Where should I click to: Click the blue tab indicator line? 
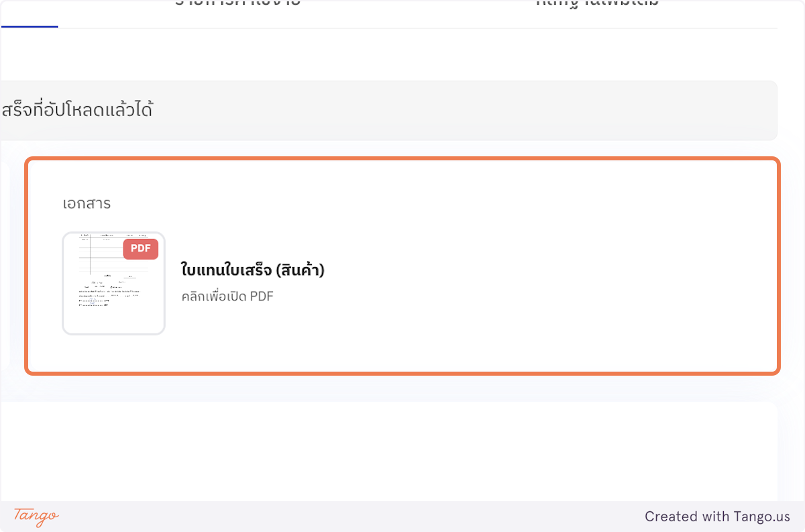pos(29,28)
